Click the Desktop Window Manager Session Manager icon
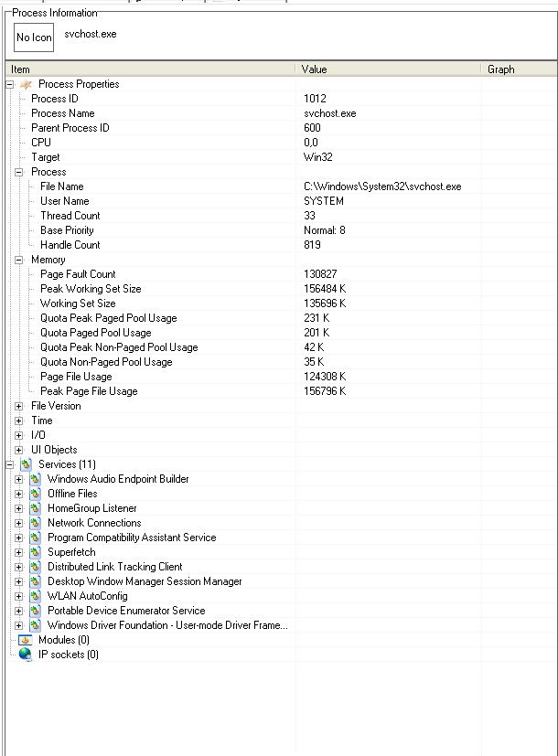Image resolution: width=558 pixels, height=756 pixels. tap(35, 581)
